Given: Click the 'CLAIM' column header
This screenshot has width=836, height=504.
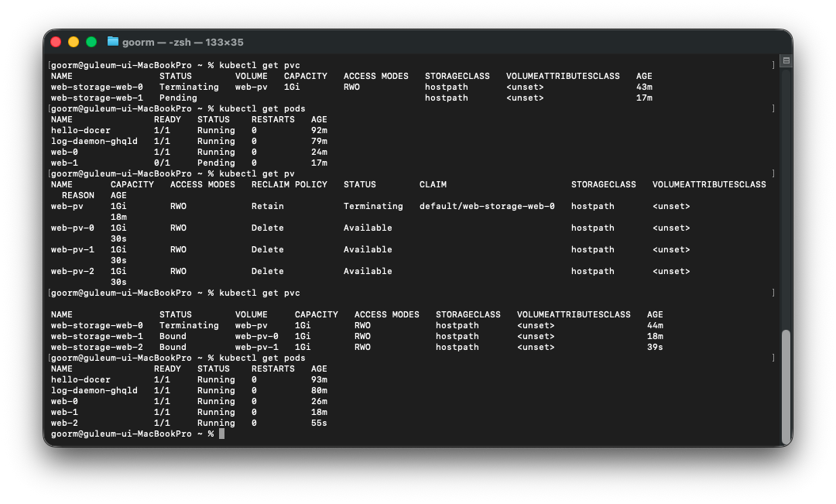Looking at the screenshot, I should (433, 184).
